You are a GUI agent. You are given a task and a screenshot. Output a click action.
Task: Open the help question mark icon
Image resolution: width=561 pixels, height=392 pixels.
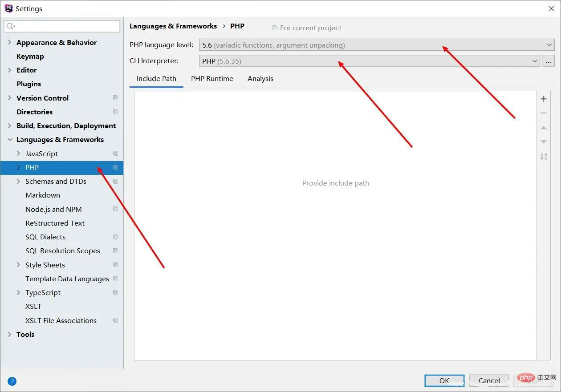[x=12, y=381]
